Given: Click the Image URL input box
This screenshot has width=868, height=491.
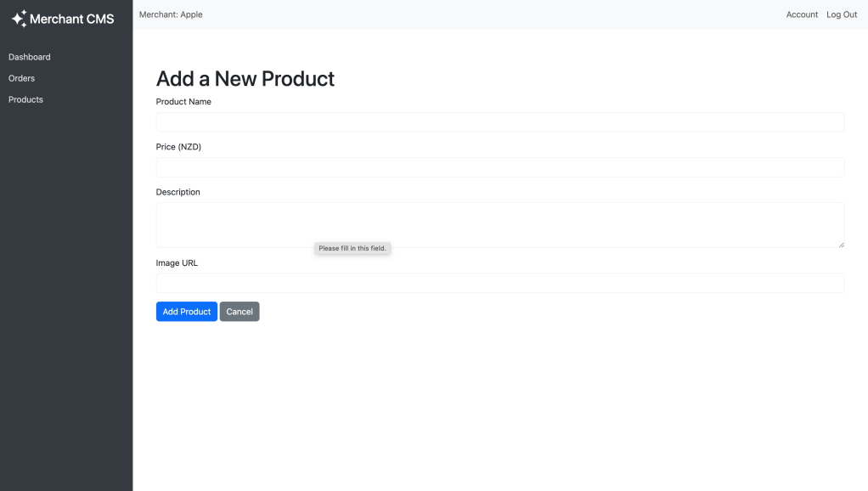Looking at the screenshot, I should pyautogui.click(x=499, y=283).
